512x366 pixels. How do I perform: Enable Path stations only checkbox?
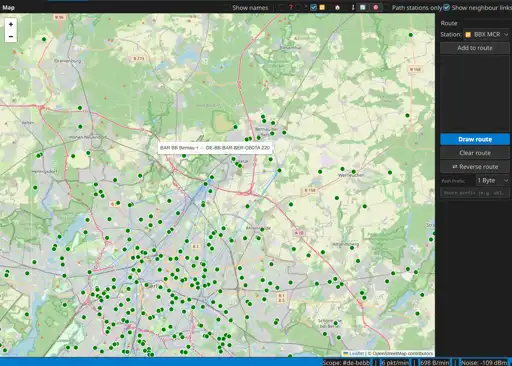(386, 7)
